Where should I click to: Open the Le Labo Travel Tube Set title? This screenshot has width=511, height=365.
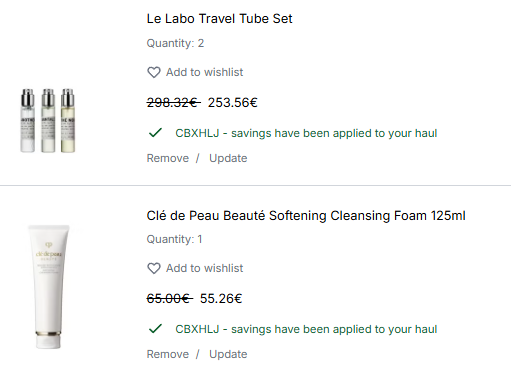coord(219,19)
